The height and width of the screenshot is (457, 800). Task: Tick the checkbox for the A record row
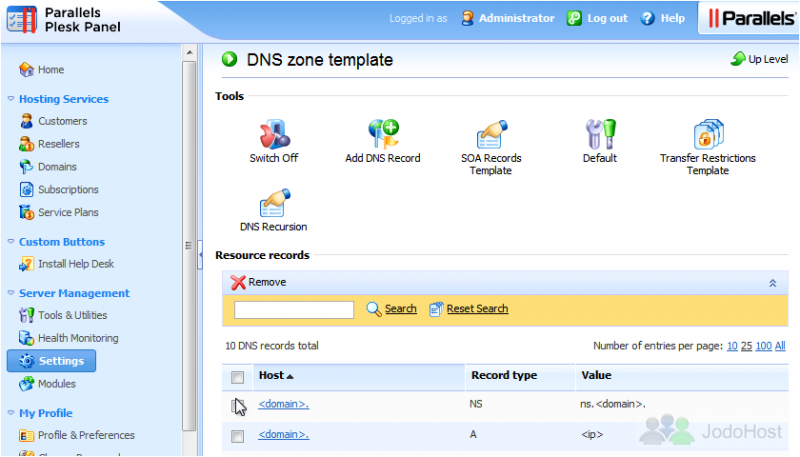[x=237, y=436]
